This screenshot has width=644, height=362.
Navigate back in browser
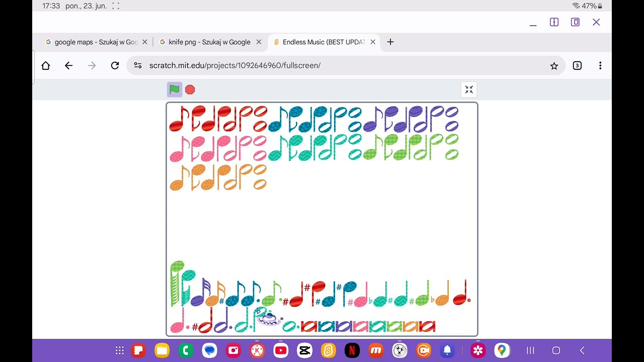click(x=69, y=65)
